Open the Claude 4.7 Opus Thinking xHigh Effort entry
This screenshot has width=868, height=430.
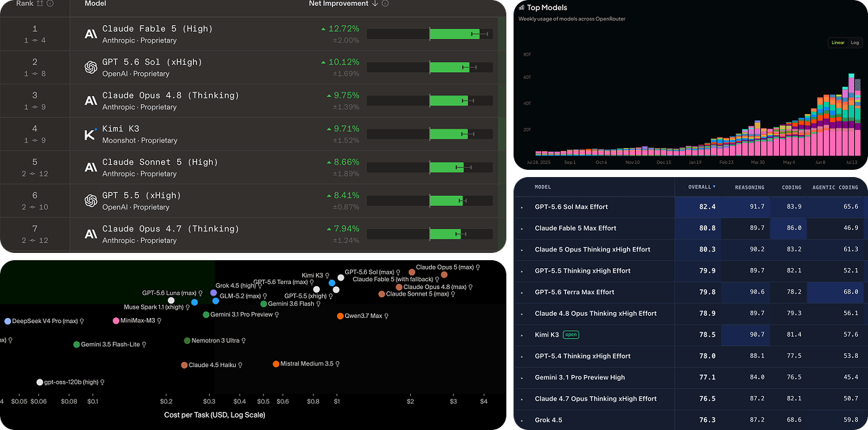[595, 399]
